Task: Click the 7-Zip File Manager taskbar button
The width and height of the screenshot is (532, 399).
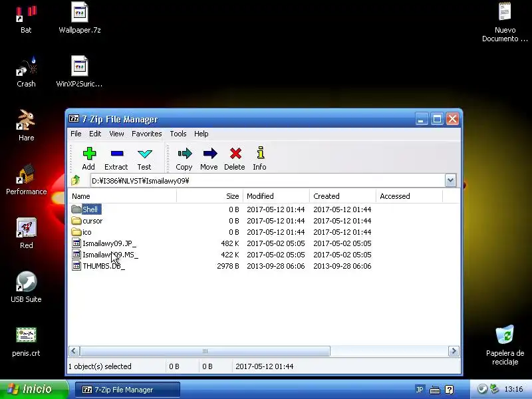Action: coord(127,390)
